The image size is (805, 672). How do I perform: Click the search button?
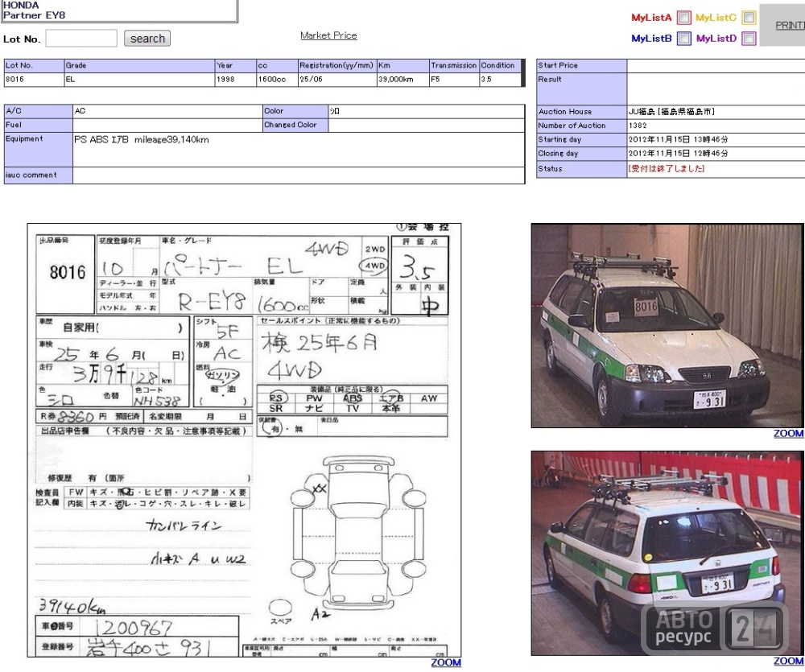(x=147, y=39)
